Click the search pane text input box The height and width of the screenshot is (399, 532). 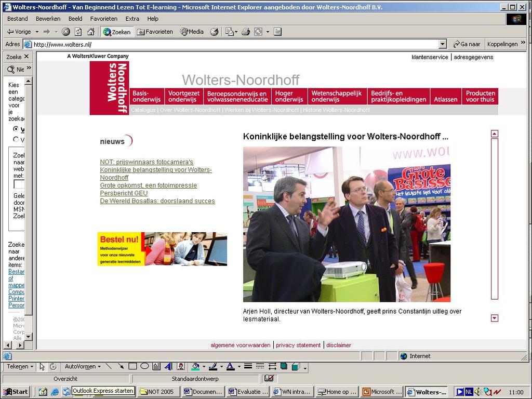19,184
